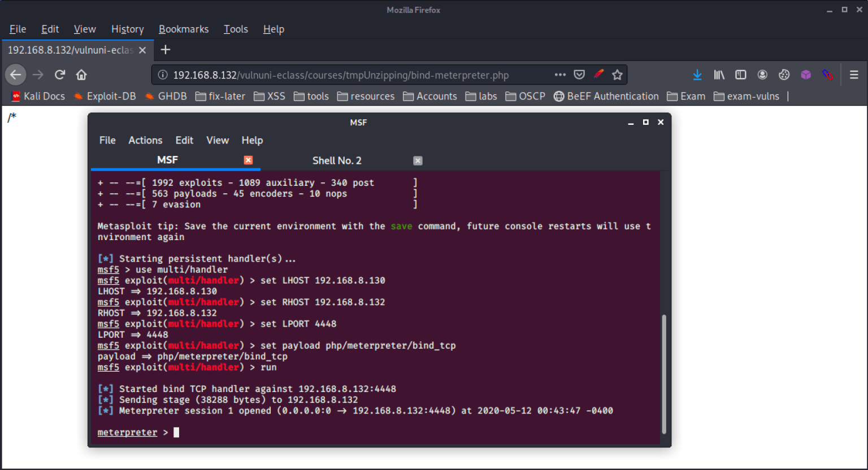Expand Exam bookmark folder
The height and width of the screenshot is (470, 868).
click(686, 96)
